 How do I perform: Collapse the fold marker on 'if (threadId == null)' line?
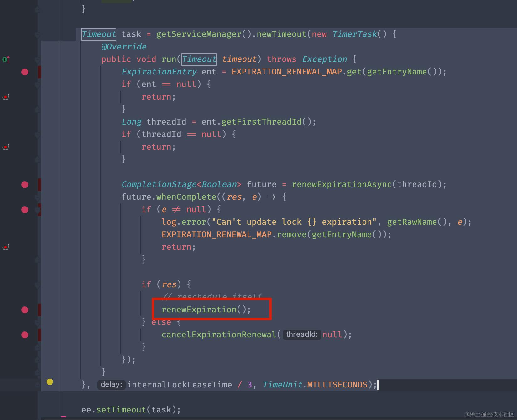coord(38,135)
